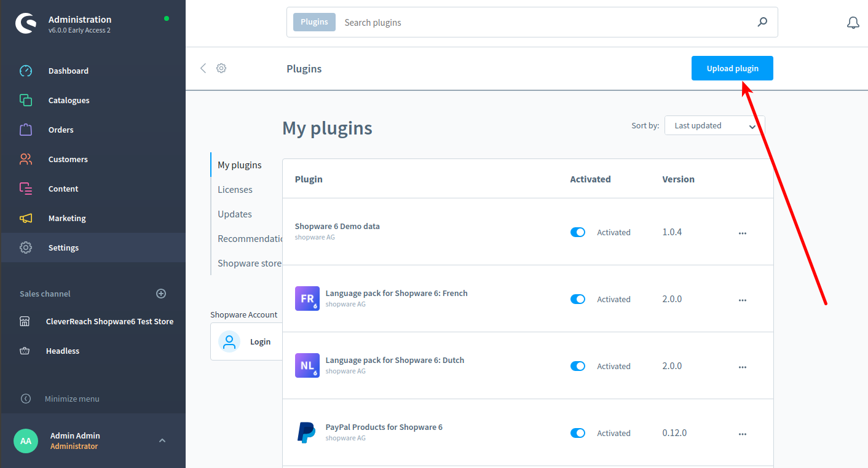Open actions menu for French language pack
The image size is (868, 468).
tap(743, 300)
